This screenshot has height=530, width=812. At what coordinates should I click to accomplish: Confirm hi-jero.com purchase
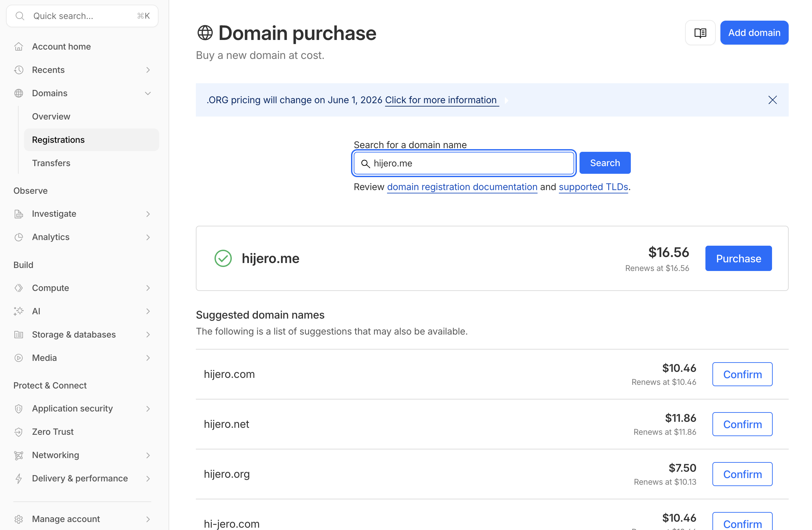coord(742,522)
